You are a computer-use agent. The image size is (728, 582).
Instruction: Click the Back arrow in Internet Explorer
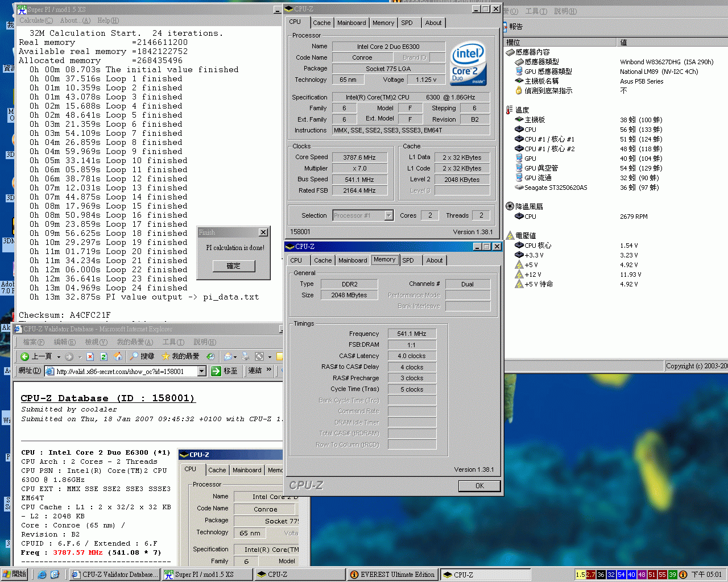[24, 356]
